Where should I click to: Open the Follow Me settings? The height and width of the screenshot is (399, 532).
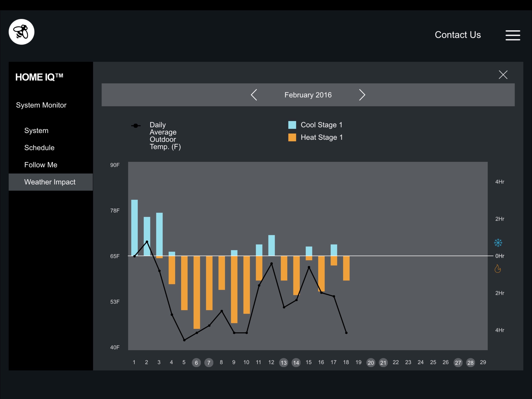(41, 165)
